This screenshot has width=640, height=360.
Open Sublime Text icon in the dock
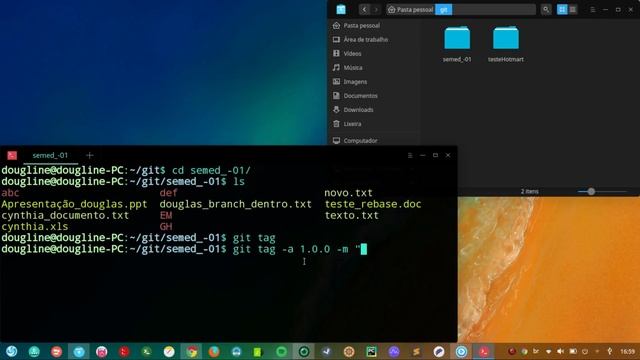pos(416,351)
